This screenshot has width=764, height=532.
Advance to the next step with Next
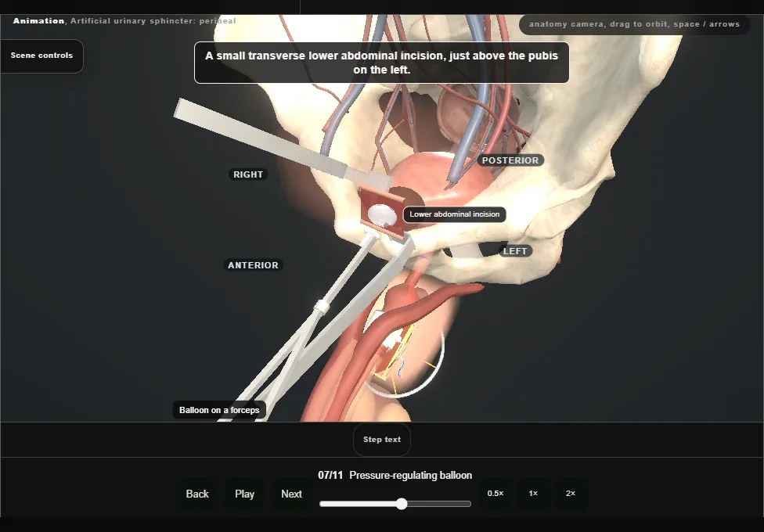(291, 494)
